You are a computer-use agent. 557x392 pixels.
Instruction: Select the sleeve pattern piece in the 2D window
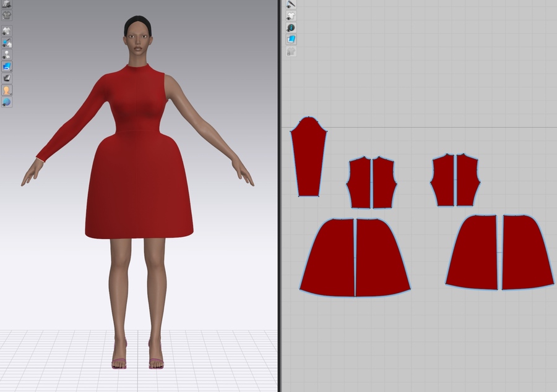pyautogui.click(x=308, y=158)
